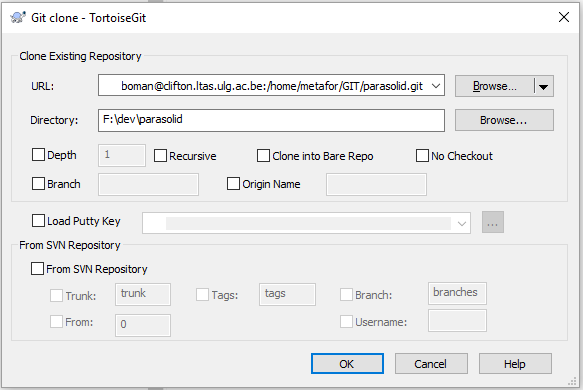Click the From revision field showing 0
Image resolution: width=583 pixels, height=390 pixels.
coord(143,325)
